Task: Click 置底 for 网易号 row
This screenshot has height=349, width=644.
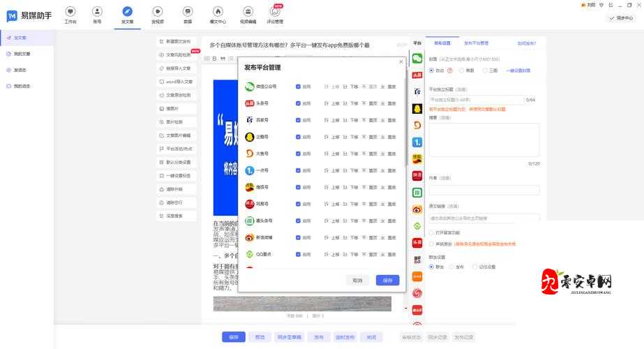Action: 389,205
